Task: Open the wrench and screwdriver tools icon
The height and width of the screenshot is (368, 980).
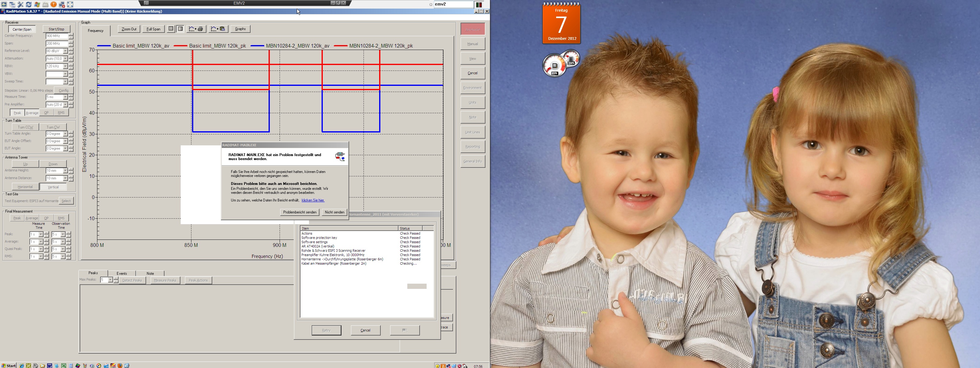Action: coord(21,5)
